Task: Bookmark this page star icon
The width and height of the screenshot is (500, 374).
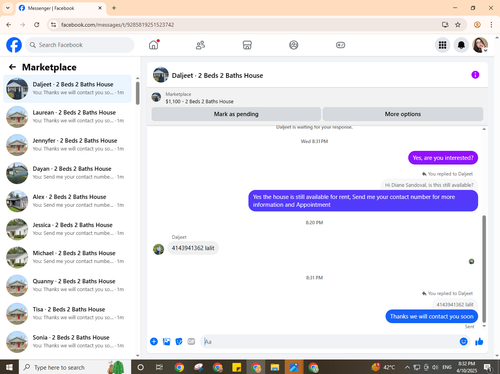Action: tap(458, 25)
